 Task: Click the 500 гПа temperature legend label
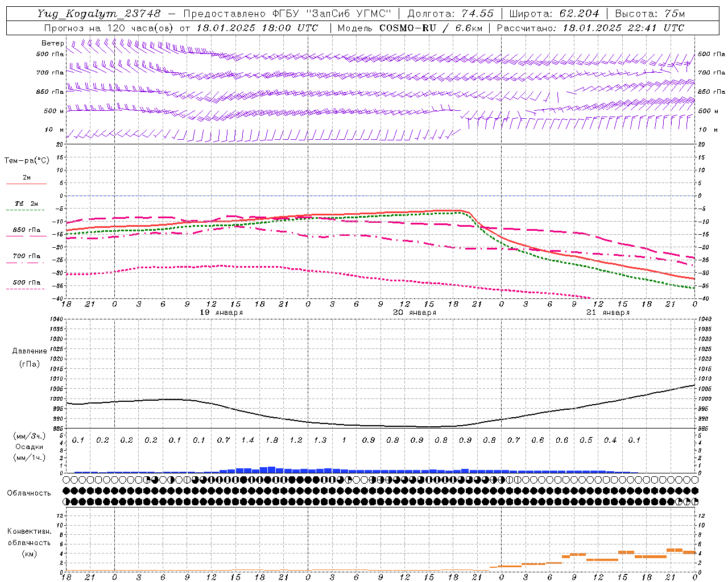[x=26, y=282]
